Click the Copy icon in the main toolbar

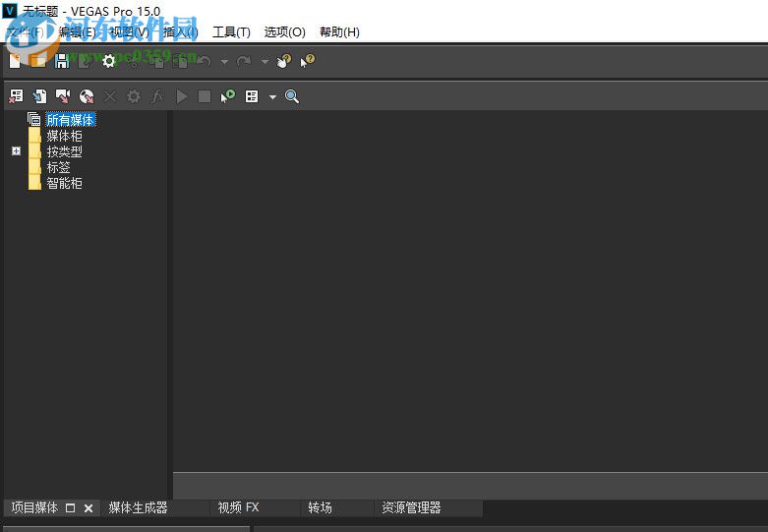point(157,61)
